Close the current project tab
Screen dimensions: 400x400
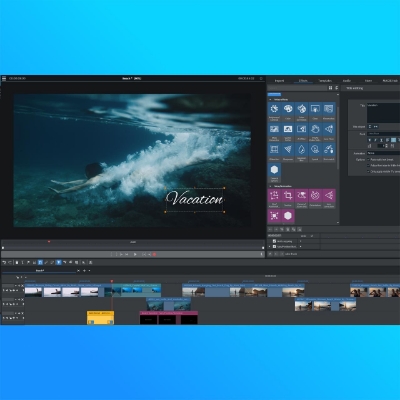79,271
